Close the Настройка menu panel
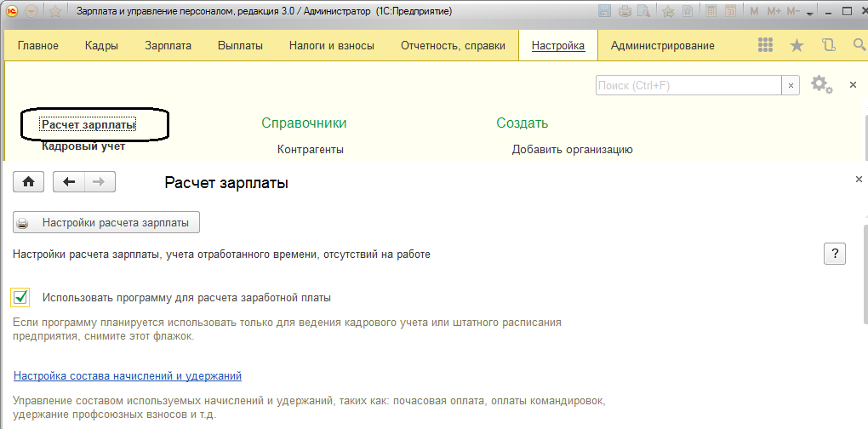The height and width of the screenshot is (429, 868). click(853, 84)
